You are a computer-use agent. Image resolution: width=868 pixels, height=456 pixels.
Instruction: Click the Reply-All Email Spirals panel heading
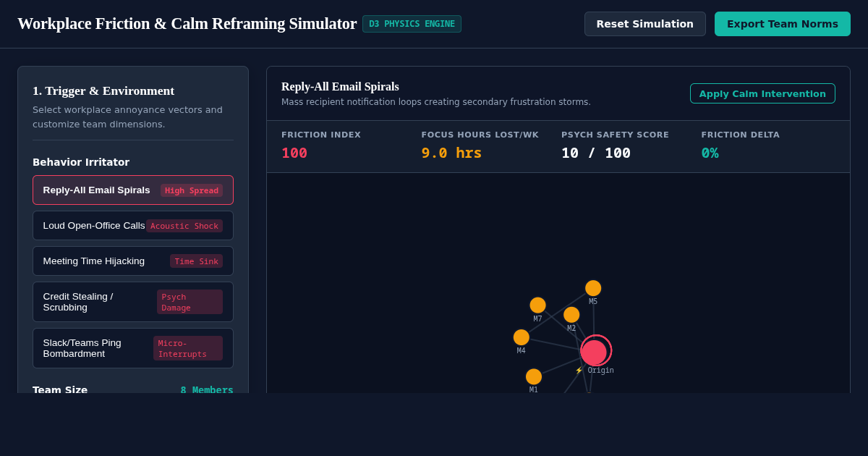click(x=340, y=86)
